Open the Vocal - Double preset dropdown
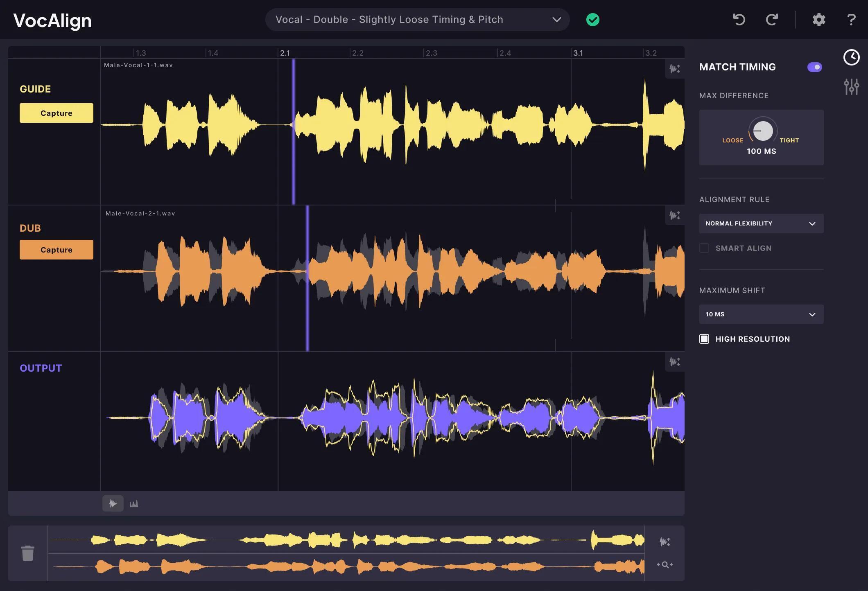 [418, 19]
